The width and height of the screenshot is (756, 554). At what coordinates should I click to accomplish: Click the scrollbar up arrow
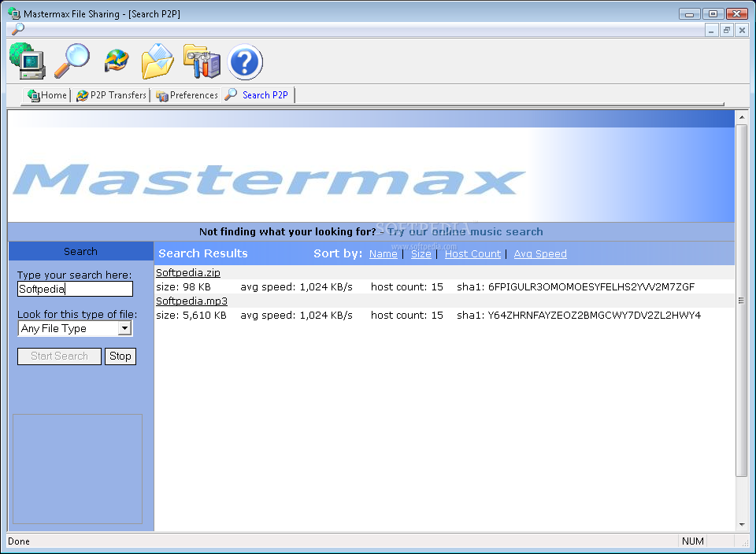tap(742, 117)
